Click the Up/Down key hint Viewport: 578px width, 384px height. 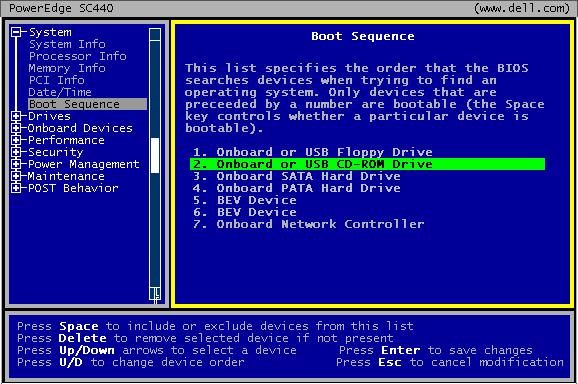tap(87, 350)
